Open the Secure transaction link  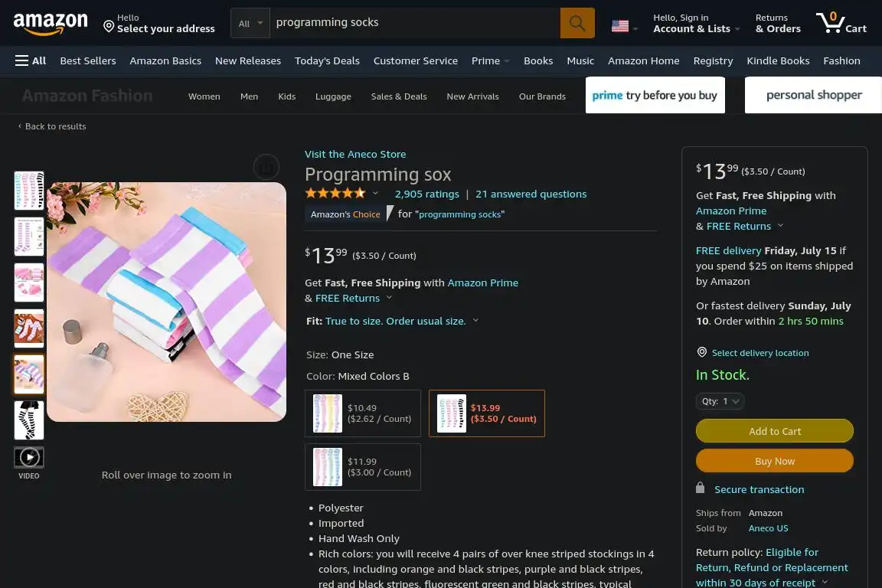[x=759, y=489]
